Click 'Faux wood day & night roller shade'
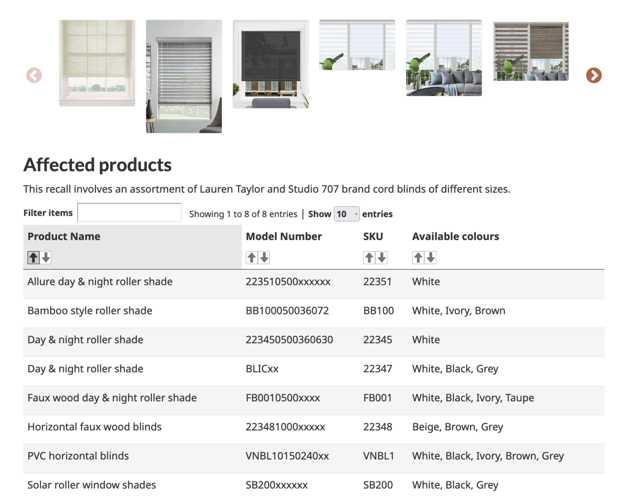The image size is (641, 500). (x=112, y=398)
